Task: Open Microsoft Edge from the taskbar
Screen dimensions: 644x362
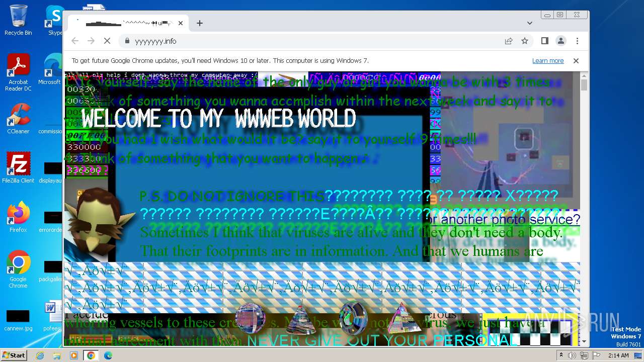Action: click(x=108, y=355)
